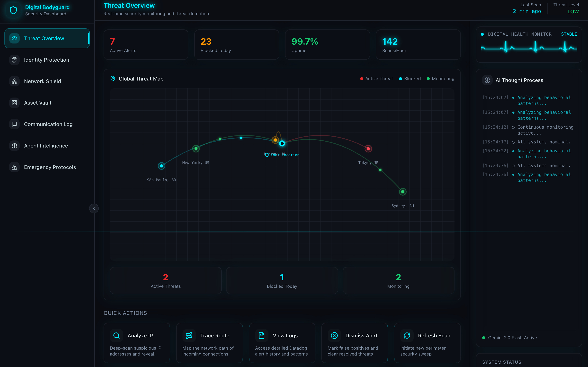
Task: Toggle Blocked legend filter
Action: (410, 79)
